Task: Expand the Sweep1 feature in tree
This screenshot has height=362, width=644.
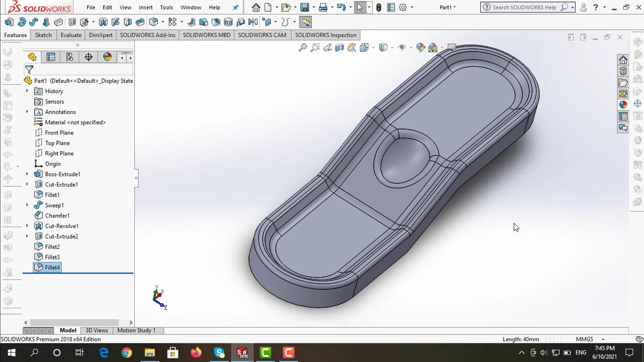Action: point(27,205)
